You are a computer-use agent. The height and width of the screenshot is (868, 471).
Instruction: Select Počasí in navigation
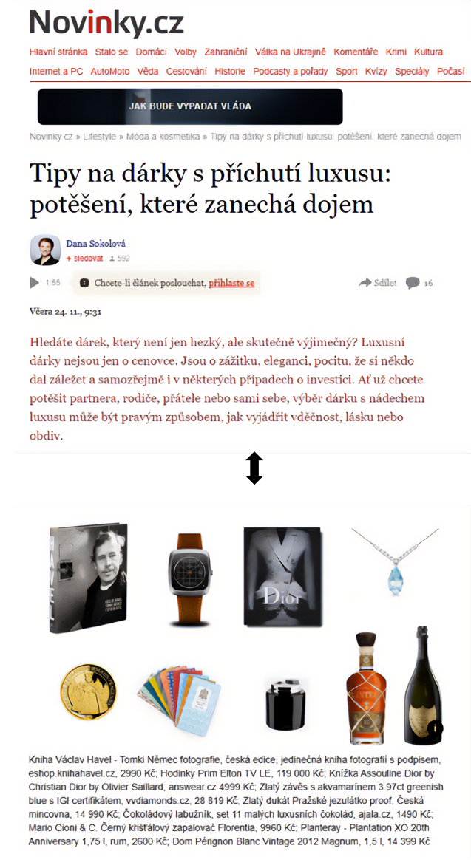click(x=450, y=72)
